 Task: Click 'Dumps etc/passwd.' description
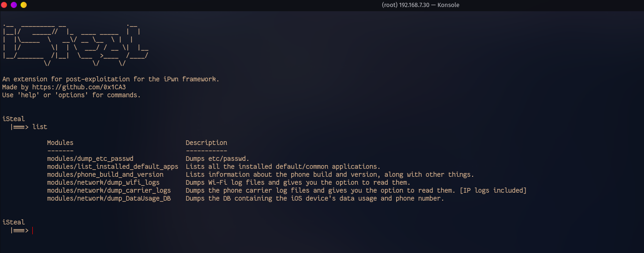click(x=218, y=159)
